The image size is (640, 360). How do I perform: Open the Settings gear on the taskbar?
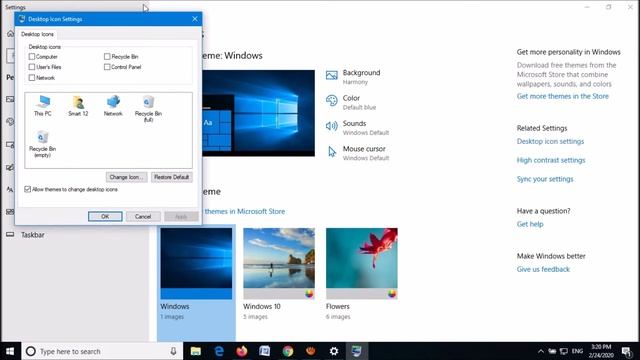pos(334,351)
